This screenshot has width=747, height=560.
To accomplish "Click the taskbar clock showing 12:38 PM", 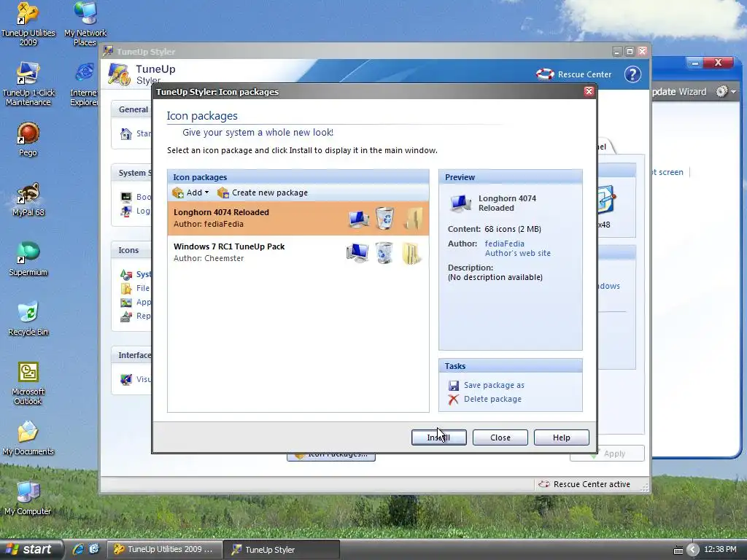I will [720, 550].
